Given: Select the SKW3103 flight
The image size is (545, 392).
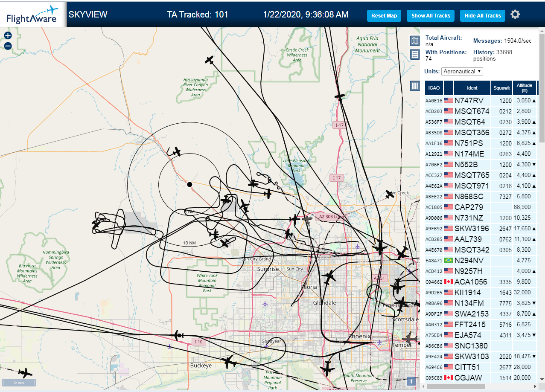Looking at the screenshot, I should (481, 357).
